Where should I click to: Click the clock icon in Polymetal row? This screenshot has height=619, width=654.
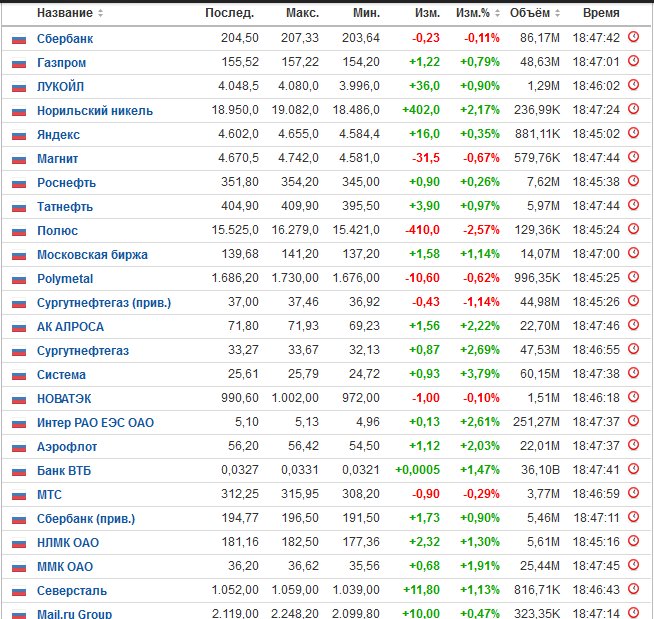[633, 277]
